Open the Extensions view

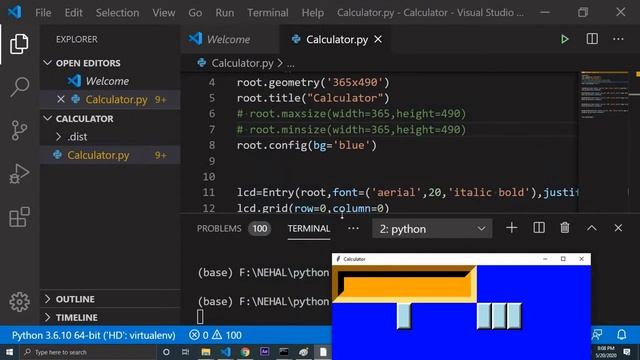pos(19,217)
